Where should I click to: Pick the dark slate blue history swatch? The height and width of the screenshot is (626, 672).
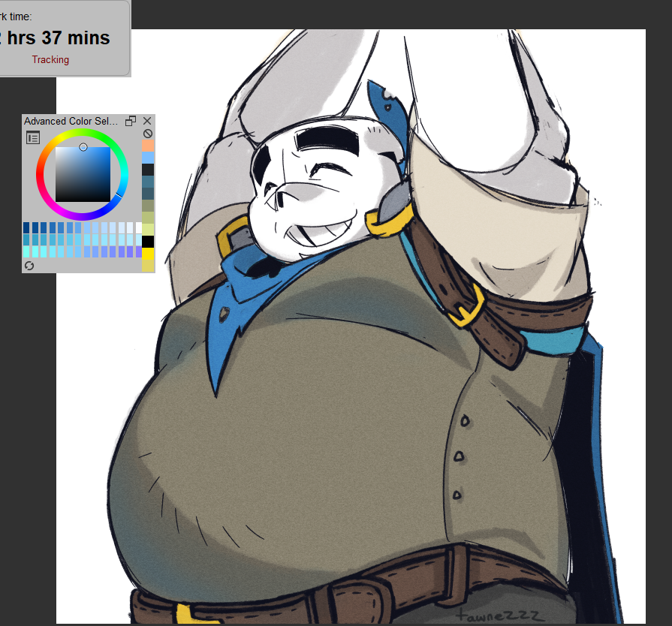[x=148, y=194]
